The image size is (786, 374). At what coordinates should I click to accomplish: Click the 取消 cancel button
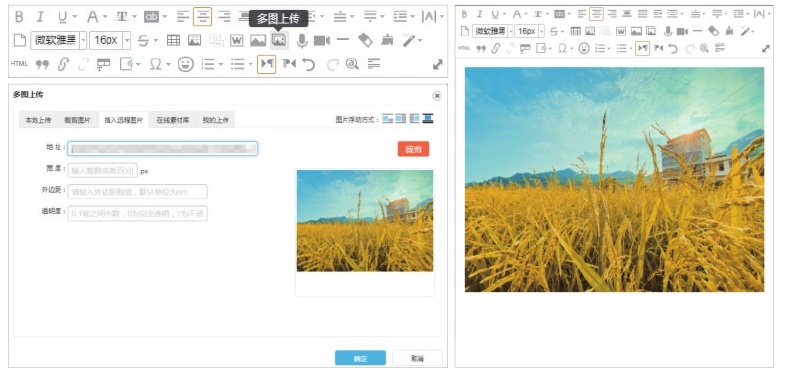(x=417, y=358)
